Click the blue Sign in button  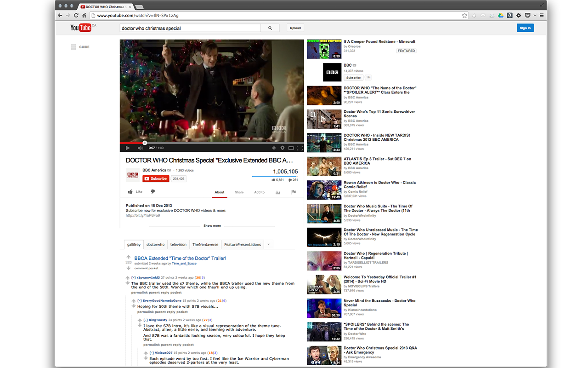tap(525, 28)
